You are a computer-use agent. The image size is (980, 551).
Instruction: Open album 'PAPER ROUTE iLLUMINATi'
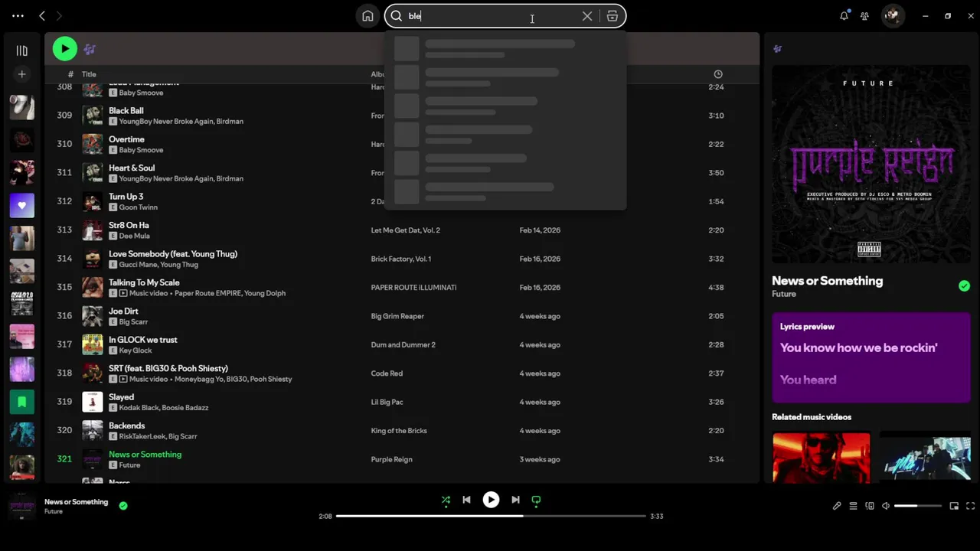413,288
